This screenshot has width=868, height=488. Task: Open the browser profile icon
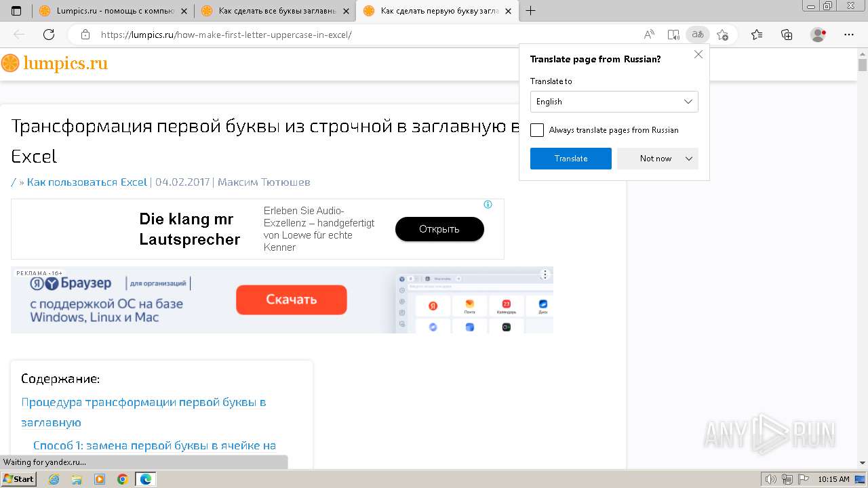pos(818,35)
